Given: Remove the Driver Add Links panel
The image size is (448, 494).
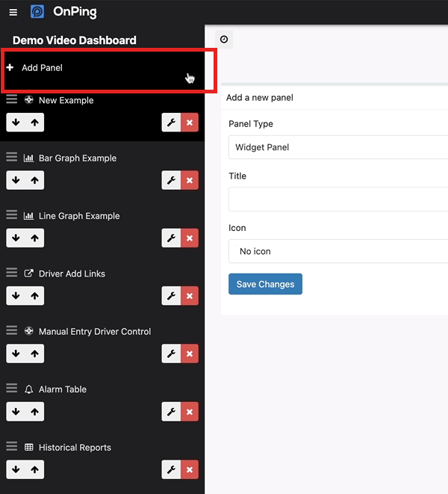Looking at the screenshot, I should click(190, 296).
